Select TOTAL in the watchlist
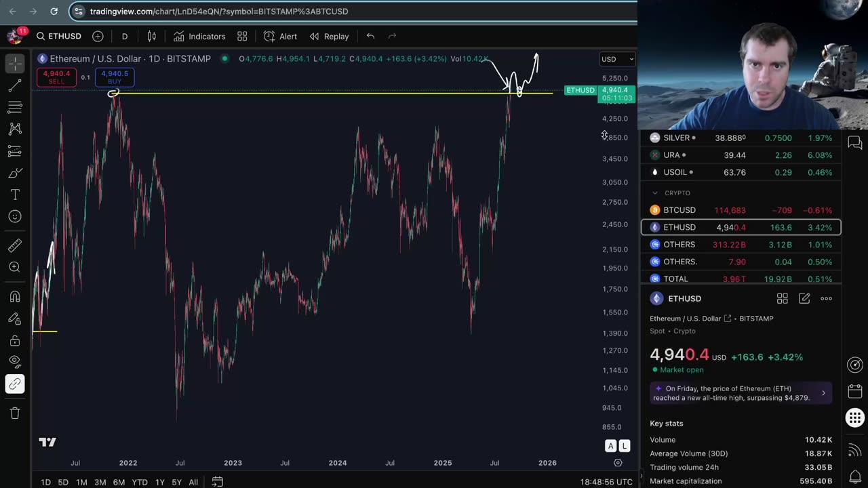Image resolution: width=868 pixels, height=488 pixels. click(x=741, y=279)
